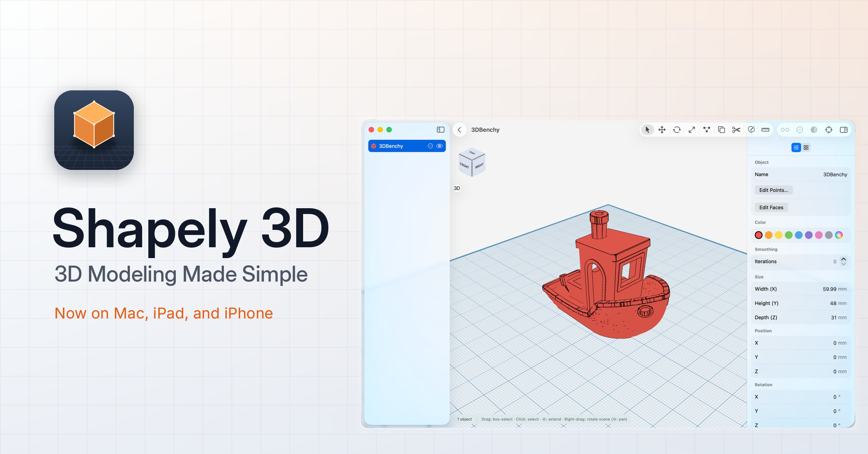Switch to the grid view tab
The width and height of the screenshot is (868, 454).
[806, 147]
